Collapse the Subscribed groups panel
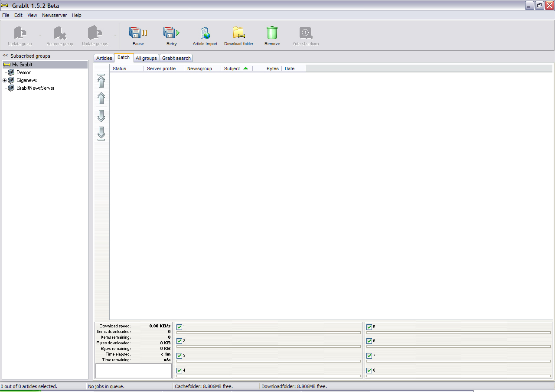Image resolution: width=555 pixels, height=392 pixels. (5, 56)
